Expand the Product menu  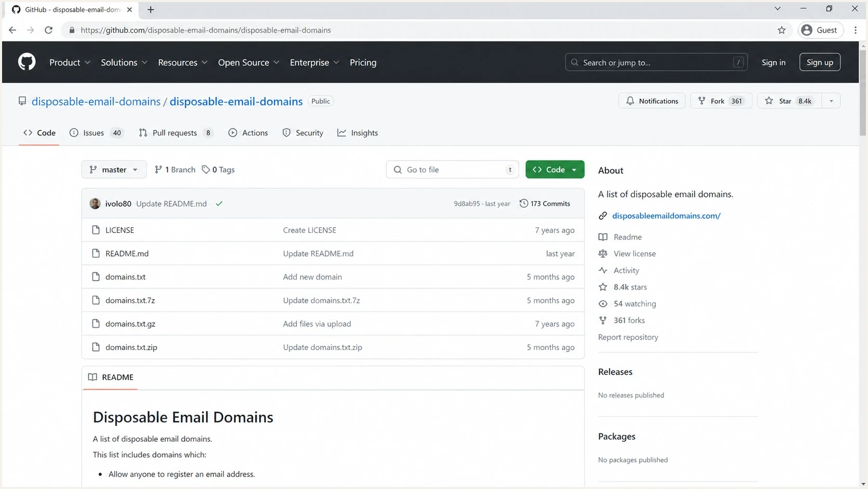click(x=70, y=62)
